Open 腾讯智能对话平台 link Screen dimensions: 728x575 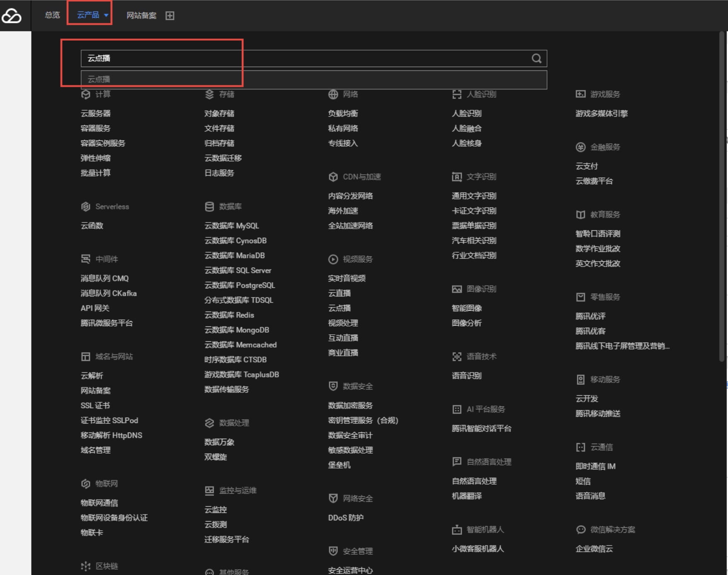coord(481,428)
